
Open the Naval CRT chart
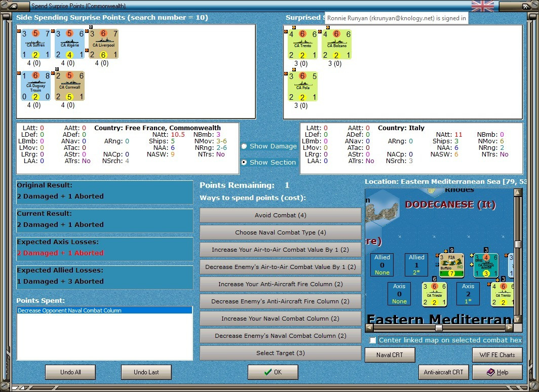point(390,355)
